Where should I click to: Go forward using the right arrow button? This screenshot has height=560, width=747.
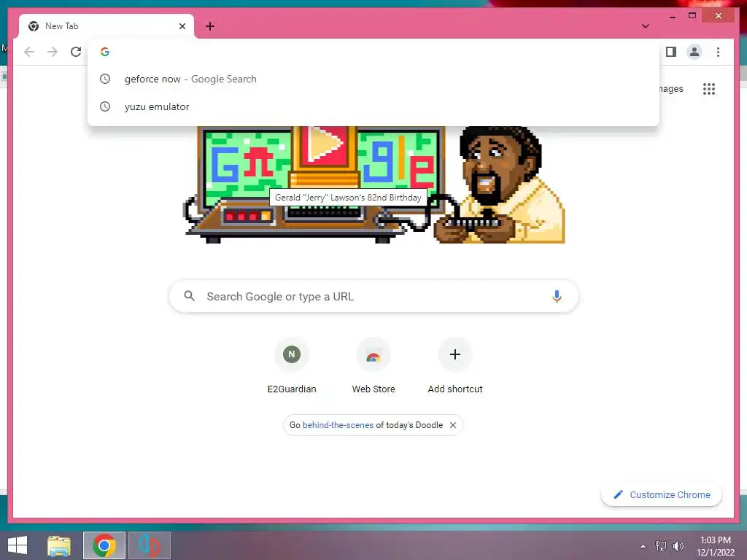pyautogui.click(x=53, y=52)
